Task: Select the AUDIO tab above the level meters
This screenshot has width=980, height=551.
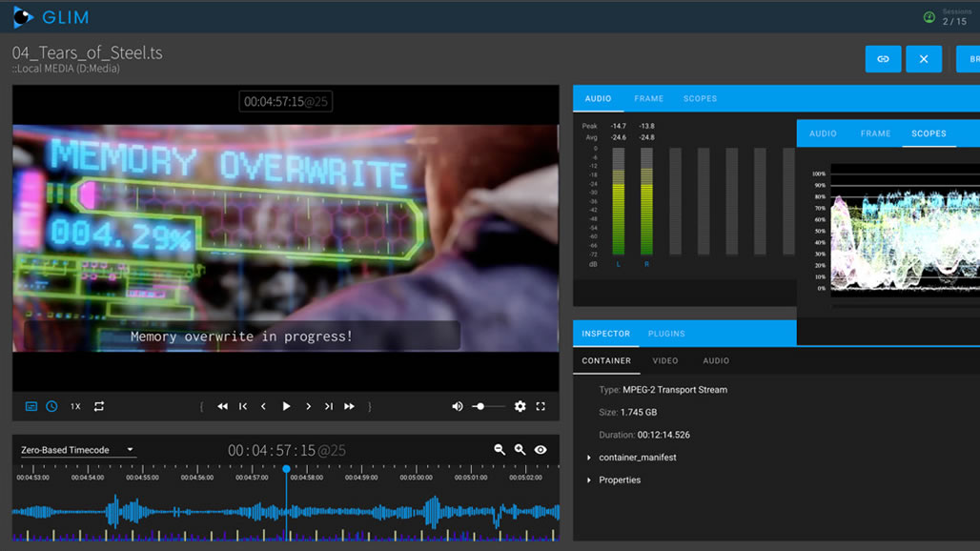Action: [598, 99]
